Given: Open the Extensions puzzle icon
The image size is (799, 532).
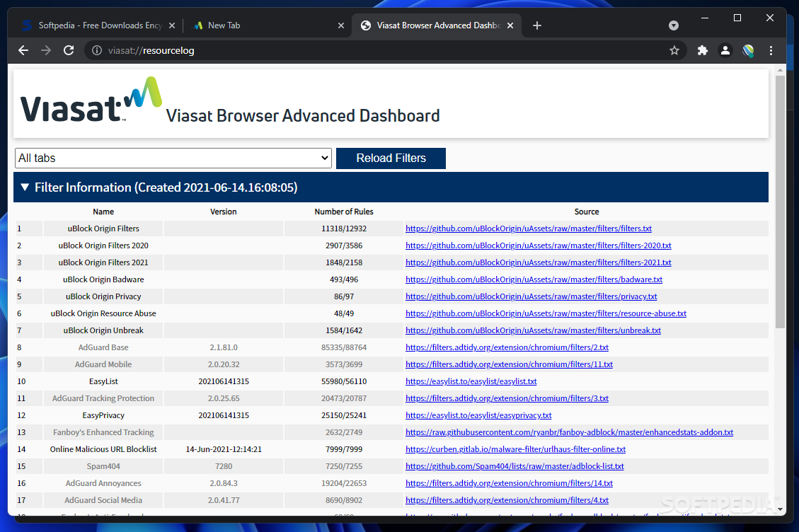Looking at the screenshot, I should coord(703,50).
